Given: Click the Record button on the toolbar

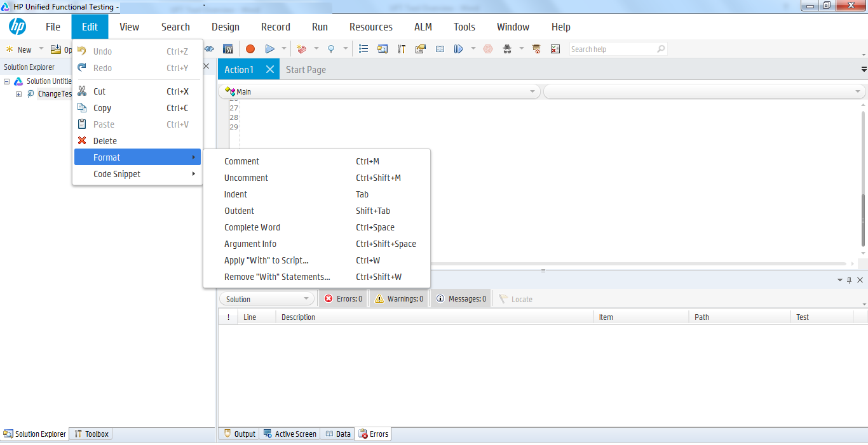Looking at the screenshot, I should click(250, 48).
